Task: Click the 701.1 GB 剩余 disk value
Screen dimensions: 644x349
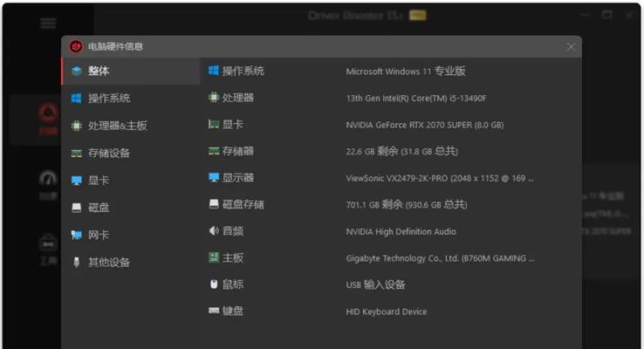Action: pos(407,204)
